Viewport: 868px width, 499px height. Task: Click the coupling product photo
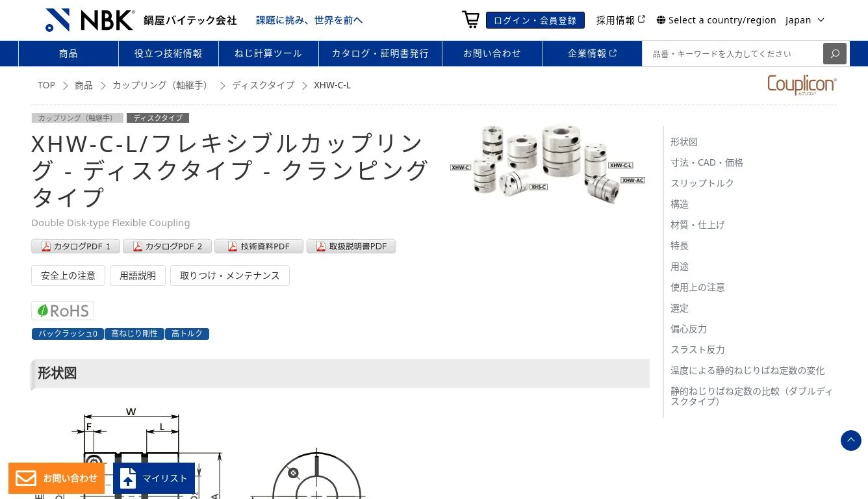click(548, 164)
